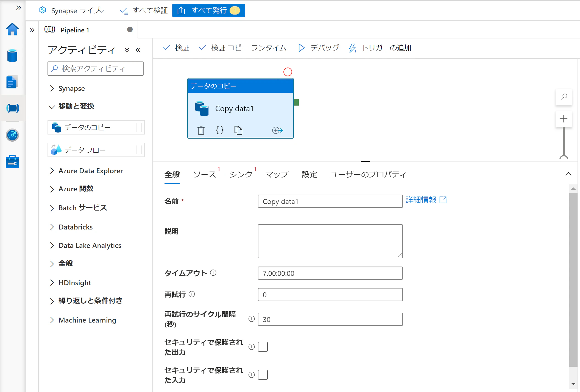Open canvas search magnifier

point(564,97)
